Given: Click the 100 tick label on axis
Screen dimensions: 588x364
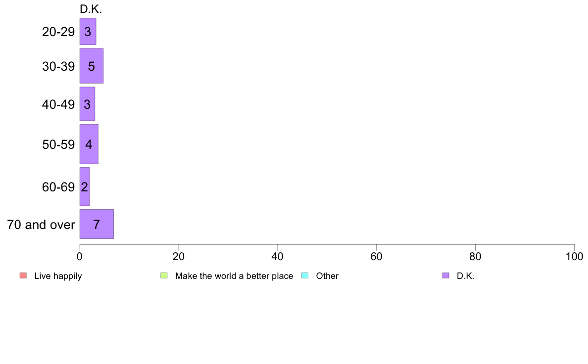Looking at the screenshot, I should point(574,256).
